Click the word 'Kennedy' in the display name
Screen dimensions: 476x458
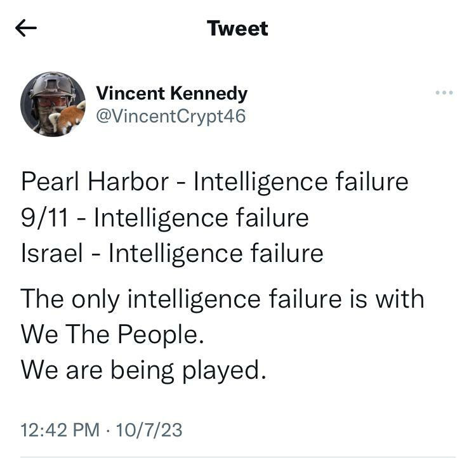[x=209, y=93]
